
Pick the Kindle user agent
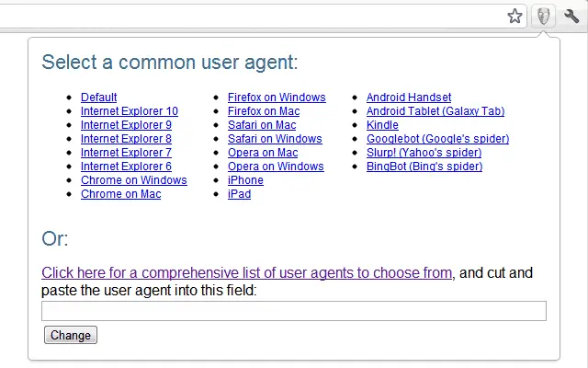382,125
